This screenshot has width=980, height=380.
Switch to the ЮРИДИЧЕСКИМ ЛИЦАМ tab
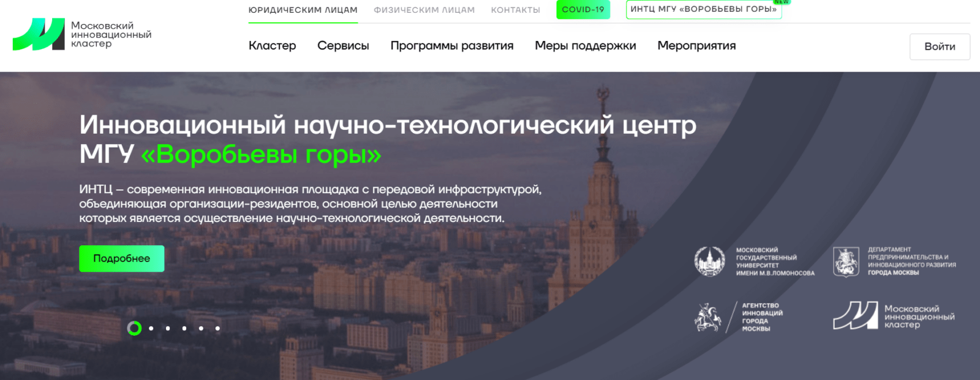303,10
